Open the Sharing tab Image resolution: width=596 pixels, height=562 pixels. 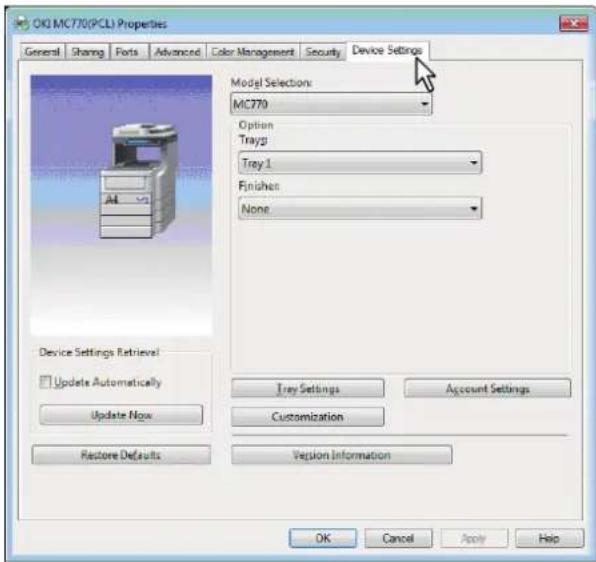88,52
